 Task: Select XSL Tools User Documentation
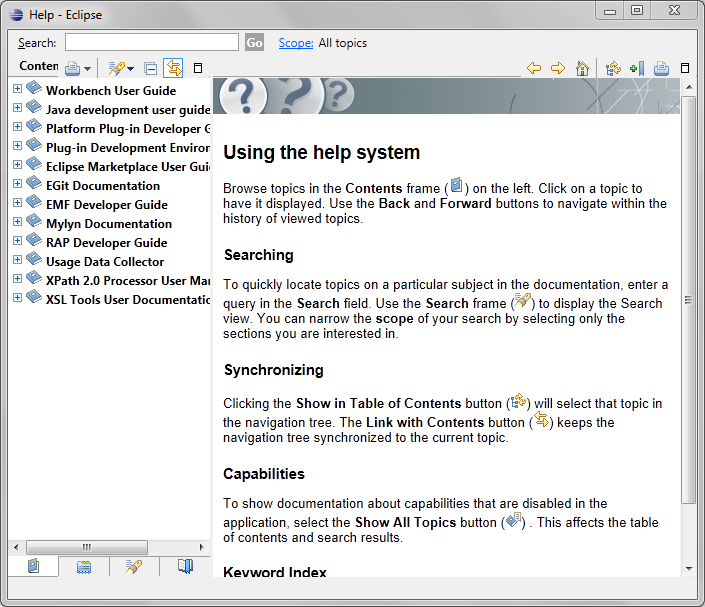(128, 299)
